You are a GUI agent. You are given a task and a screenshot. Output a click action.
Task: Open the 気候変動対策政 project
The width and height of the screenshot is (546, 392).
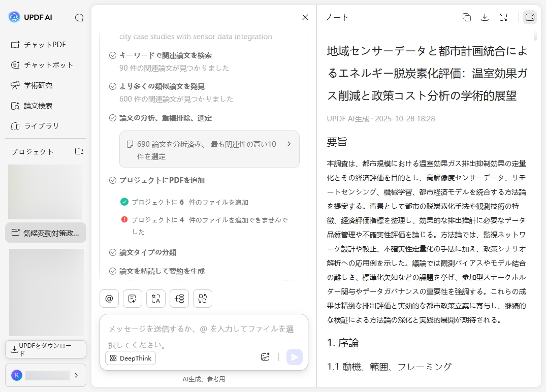[x=46, y=233]
